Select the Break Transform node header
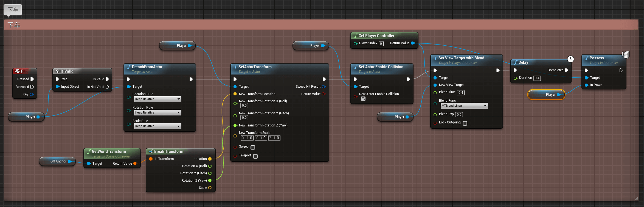The image size is (644, 207). click(181, 151)
